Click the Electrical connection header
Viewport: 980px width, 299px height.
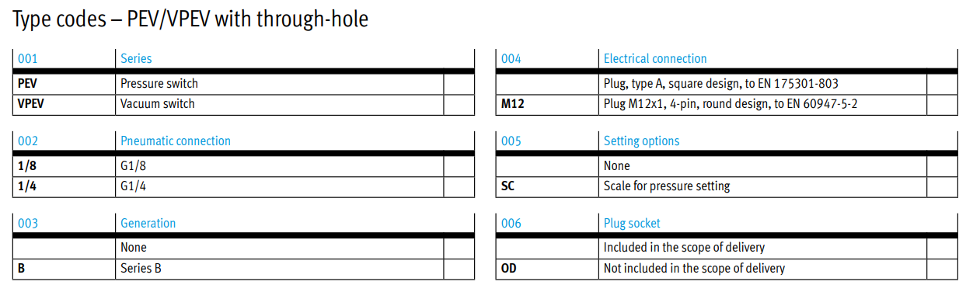click(x=655, y=58)
